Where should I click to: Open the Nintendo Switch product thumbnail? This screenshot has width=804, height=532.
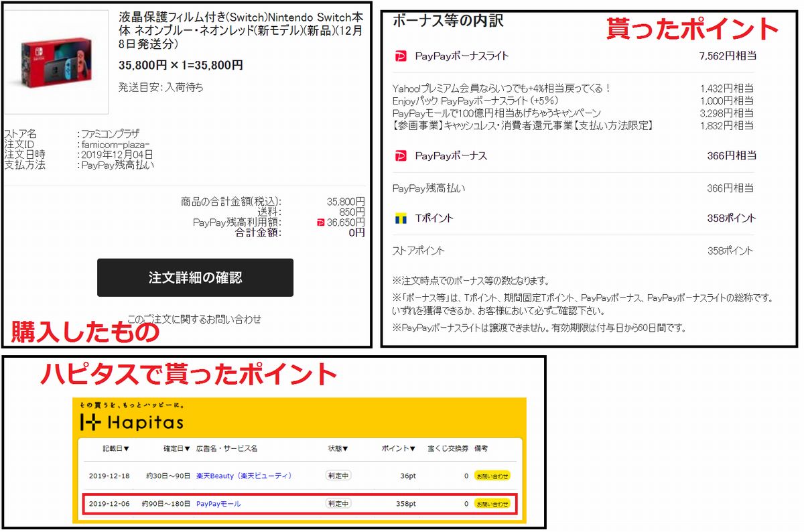click(56, 64)
